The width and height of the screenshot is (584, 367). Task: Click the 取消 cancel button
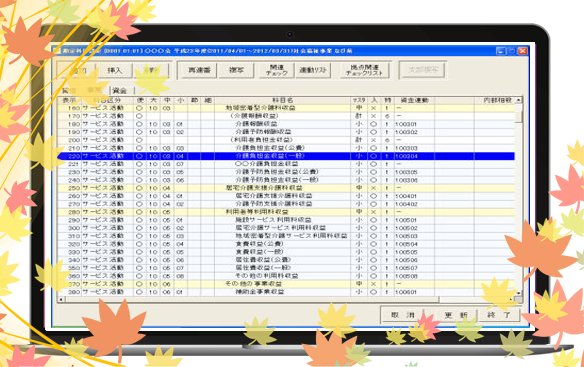403,315
